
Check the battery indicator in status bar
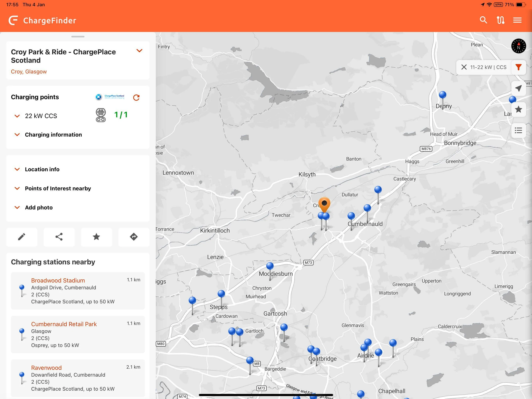(521, 4)
